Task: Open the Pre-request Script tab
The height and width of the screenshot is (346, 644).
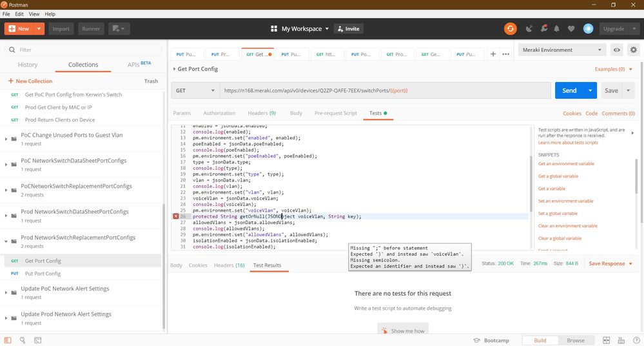Action: click(336, 113)
